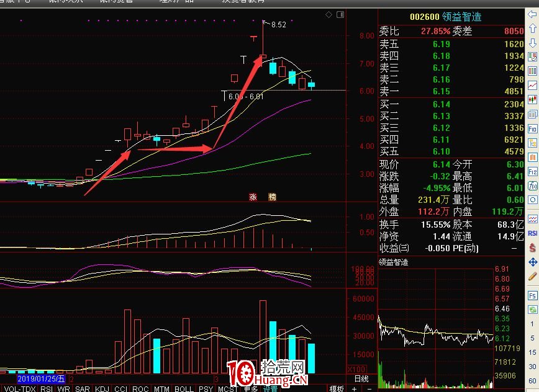Click the back arrow icon in sidebar
The height and width of the screenshot is (392, 539).
pyautogui.click(x=532, y=14)
